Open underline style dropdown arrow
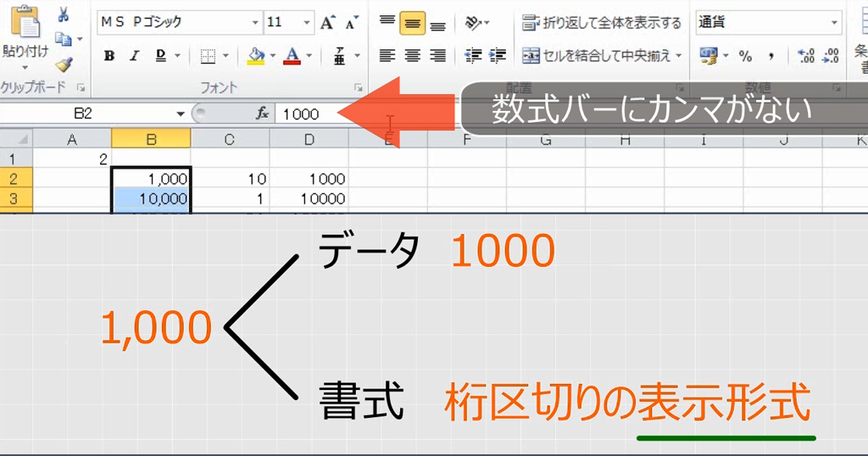The image size is (868, 456). tap(177, 55)
